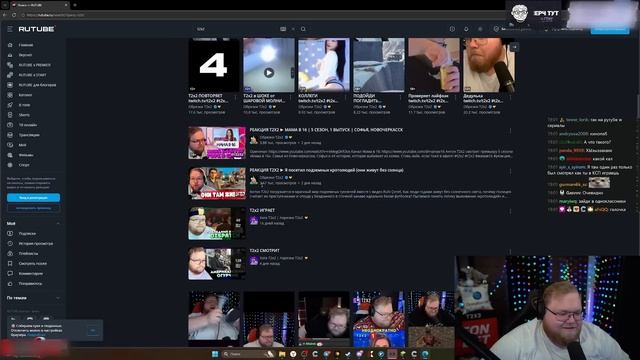640x360 pixels.
Task: Click the next arrow on shorts carousel
Action: click(514, 47)
